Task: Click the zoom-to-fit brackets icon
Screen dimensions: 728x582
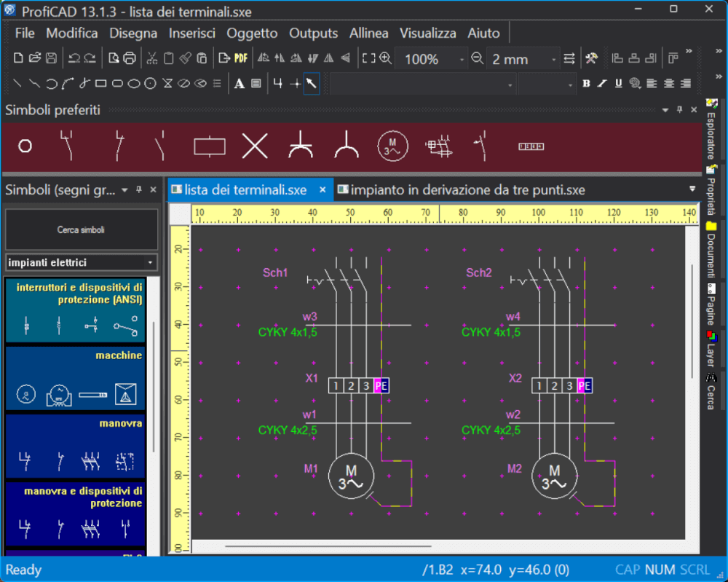Action: point(368,58)
